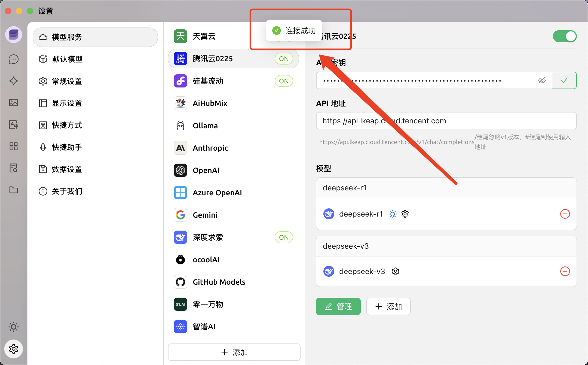Open settings gear for deepseek-r1 model

pyautogui.click(x=405, y=214)
